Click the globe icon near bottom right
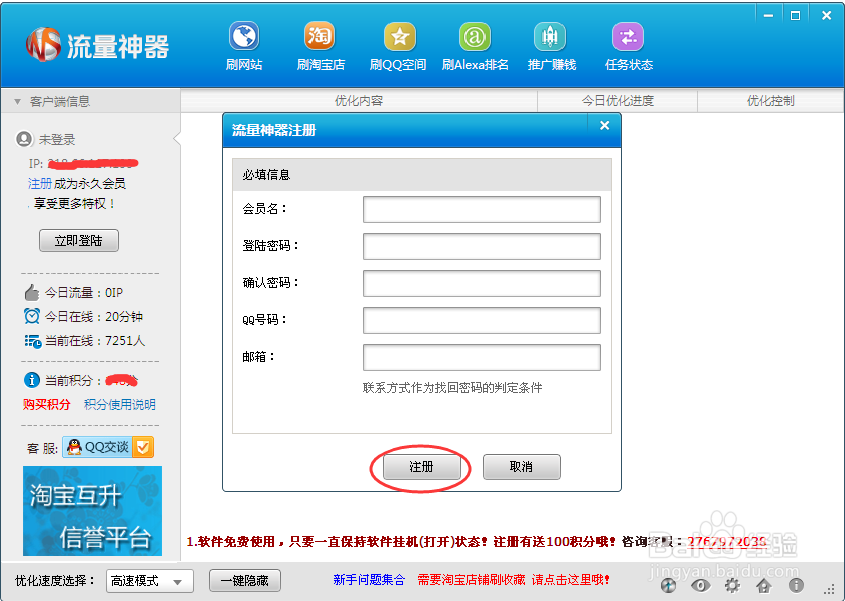Image resolution: width=845 pixels, height=601 pixels. (x=668, y=586)
